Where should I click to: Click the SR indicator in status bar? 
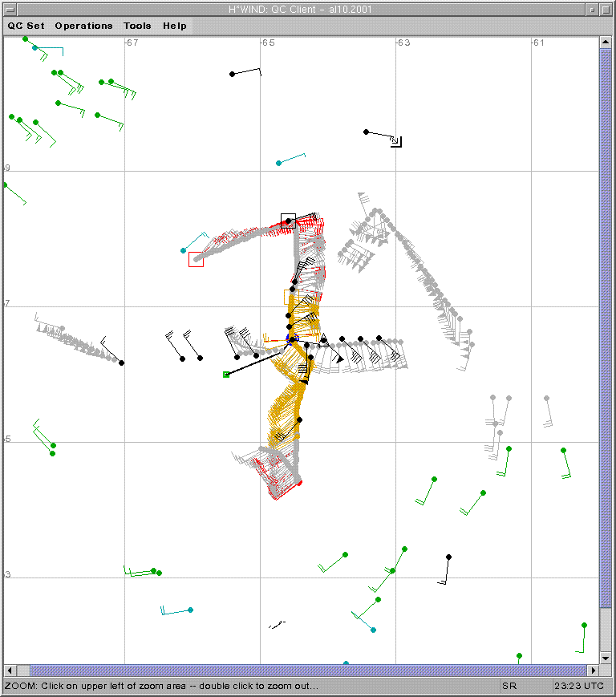click(x=509, y=686)
